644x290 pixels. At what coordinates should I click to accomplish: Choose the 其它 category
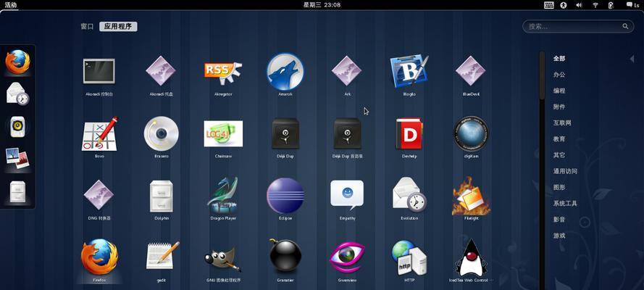(x=559, y=155)
